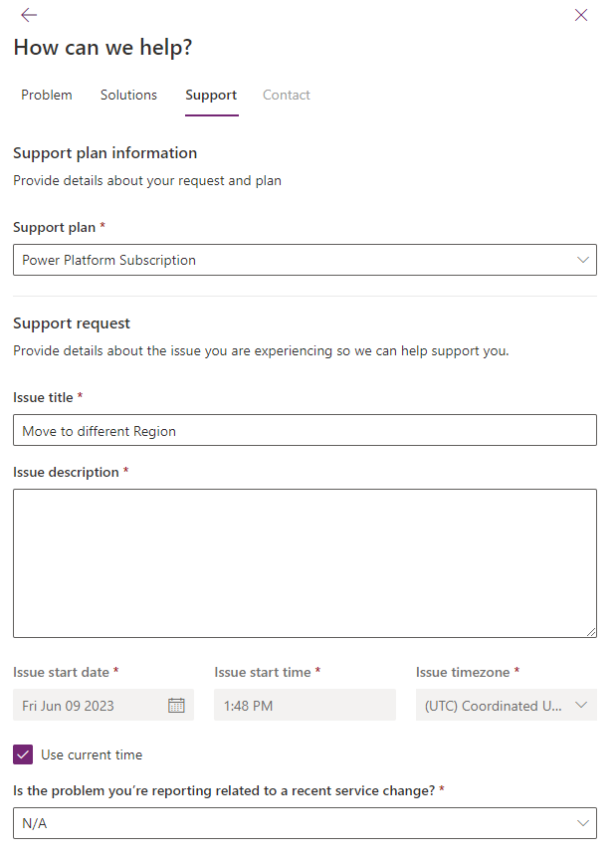
Task: Select the Support tab
Action: [211, 95]
